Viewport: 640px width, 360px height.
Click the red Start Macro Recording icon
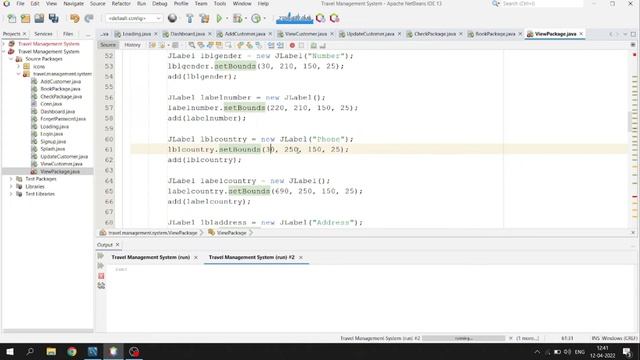[292, 45]
